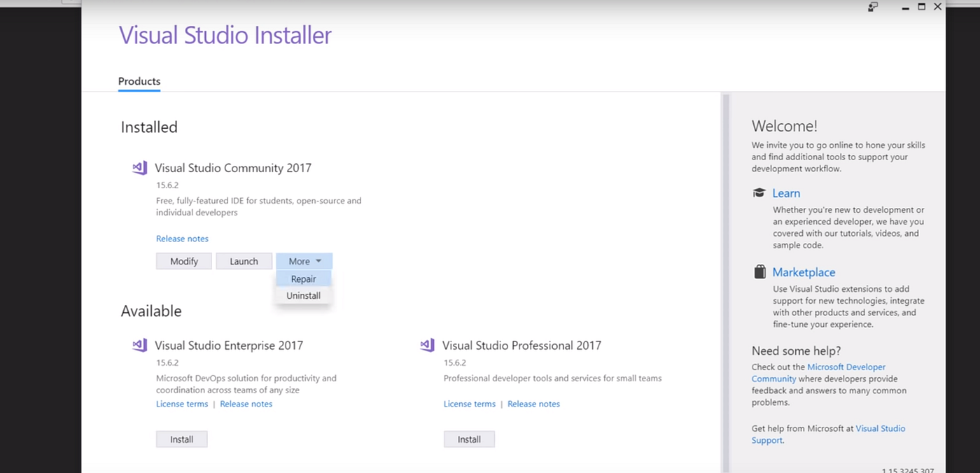Click the Installed section heading
Screen dimensions: 980x473
(149, 127)
